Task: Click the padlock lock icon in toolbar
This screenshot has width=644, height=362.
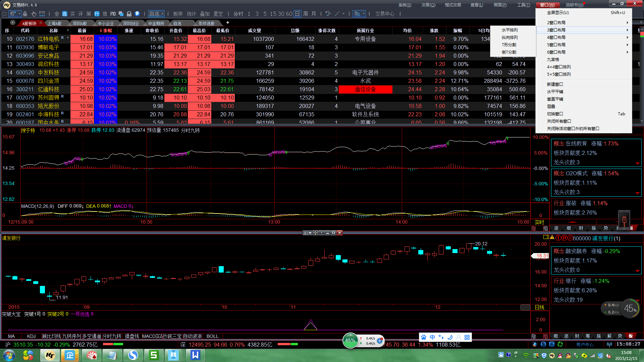Action: (129, 14)
